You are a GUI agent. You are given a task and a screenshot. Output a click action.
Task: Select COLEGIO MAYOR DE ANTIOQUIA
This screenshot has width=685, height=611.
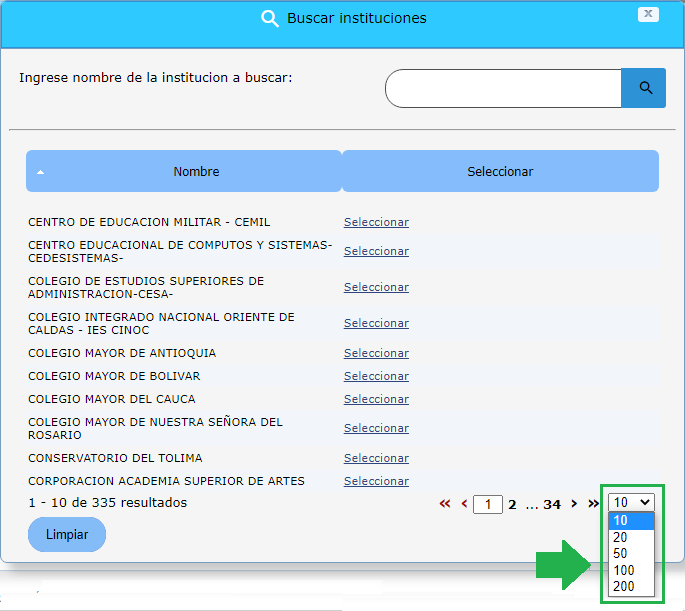[x=376, y=353]
